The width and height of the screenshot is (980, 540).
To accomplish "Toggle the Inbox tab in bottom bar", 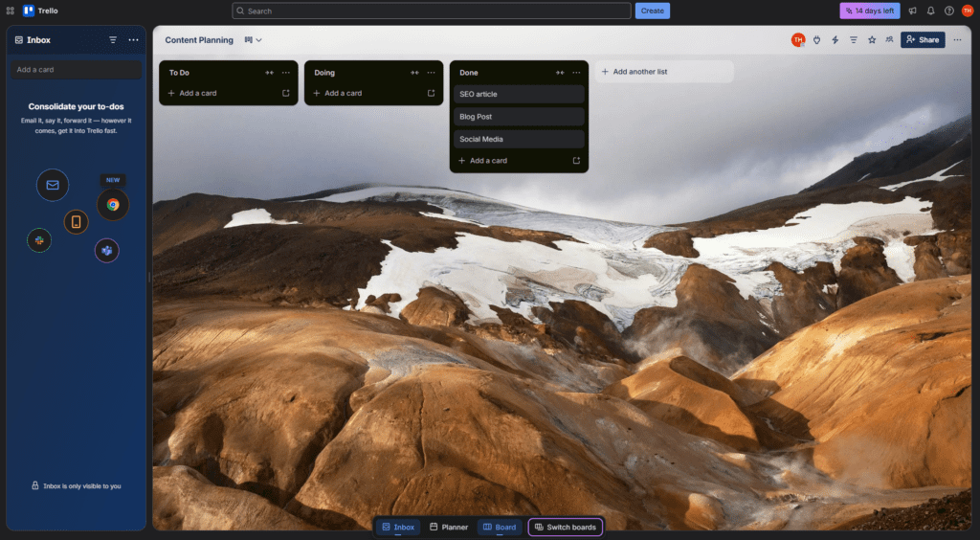I will [398, 527].
